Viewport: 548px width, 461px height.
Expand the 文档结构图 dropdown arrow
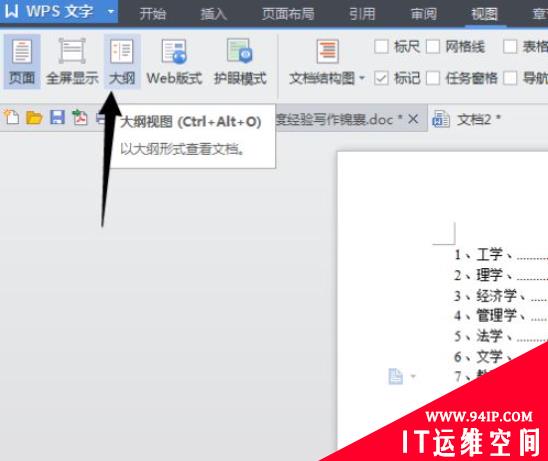[x=362, y=78]
